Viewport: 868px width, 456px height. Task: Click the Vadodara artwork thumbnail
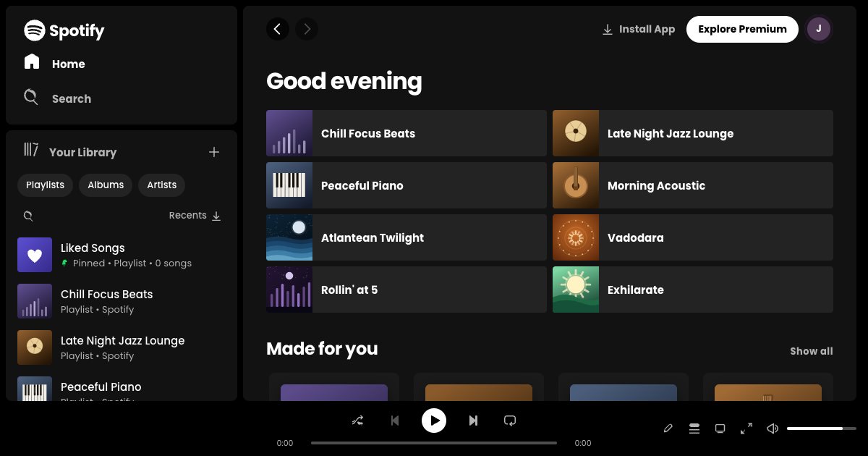point(576,237)
